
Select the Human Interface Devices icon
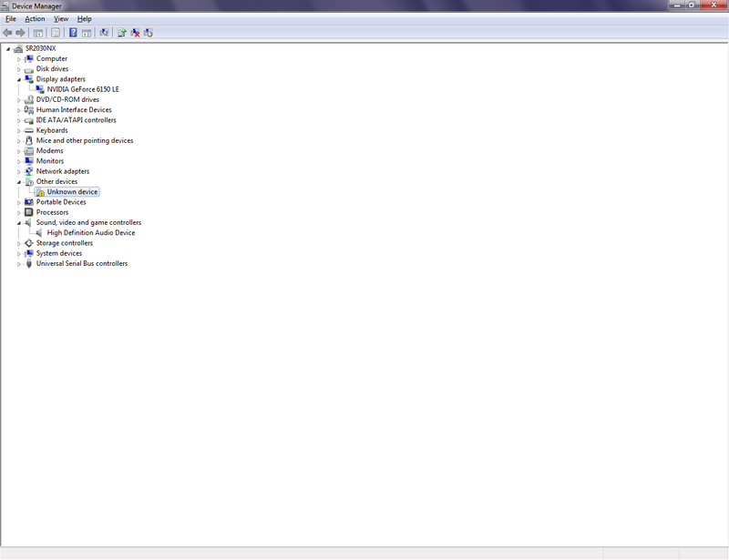tap(29, 109)
